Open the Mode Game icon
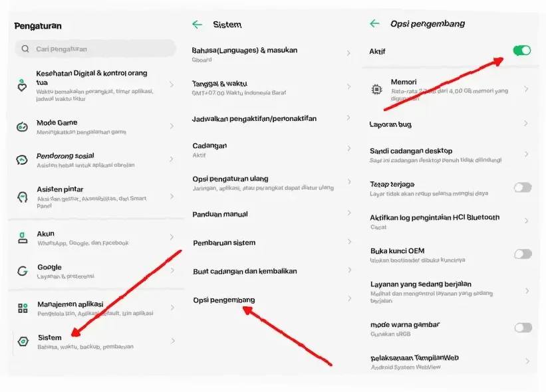 [x=23, y=127]
